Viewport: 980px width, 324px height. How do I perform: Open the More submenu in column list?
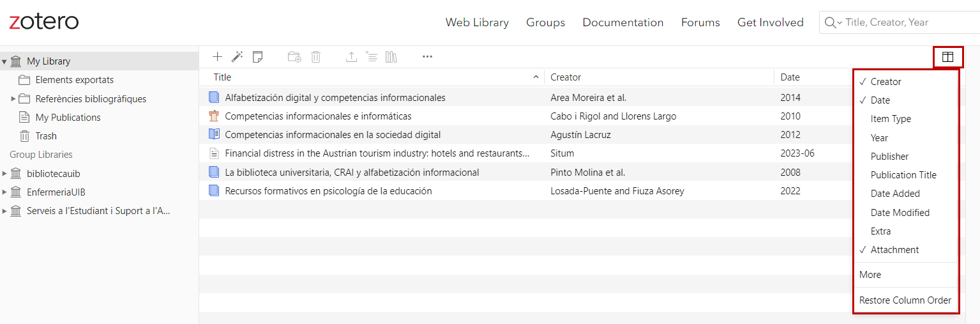tap(906, 275)
